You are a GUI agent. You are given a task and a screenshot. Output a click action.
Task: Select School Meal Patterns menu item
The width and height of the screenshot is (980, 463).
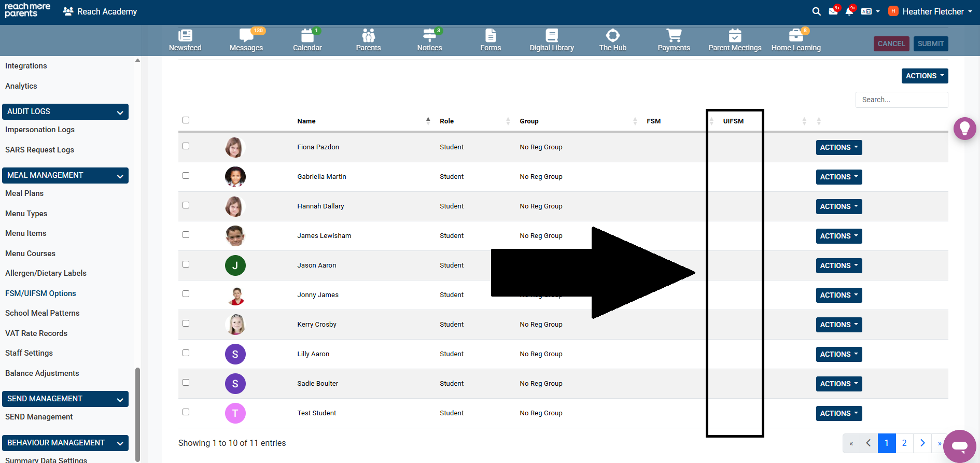click(x=43, y=313)
